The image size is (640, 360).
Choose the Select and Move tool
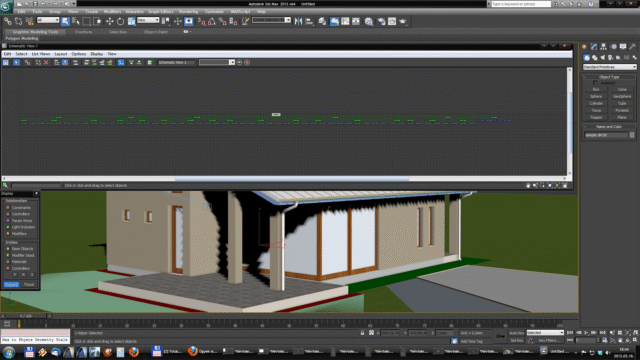[x=109, y=21]
